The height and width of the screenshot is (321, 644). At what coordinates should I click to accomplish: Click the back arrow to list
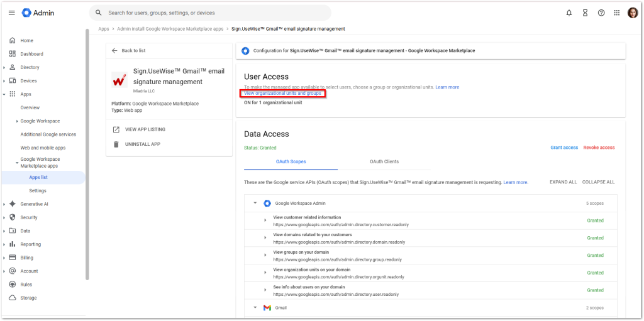tap(114, 50)
